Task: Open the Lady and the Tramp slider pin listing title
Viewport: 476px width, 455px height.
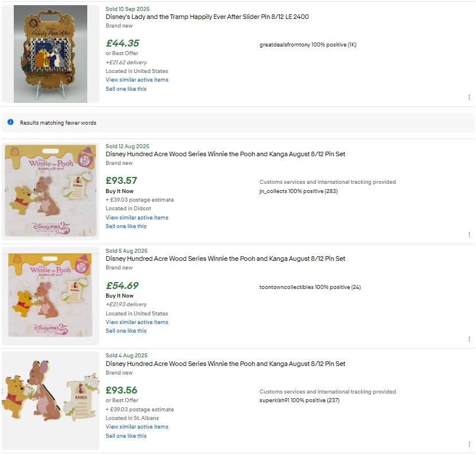Action: click(x=207, y=17)
